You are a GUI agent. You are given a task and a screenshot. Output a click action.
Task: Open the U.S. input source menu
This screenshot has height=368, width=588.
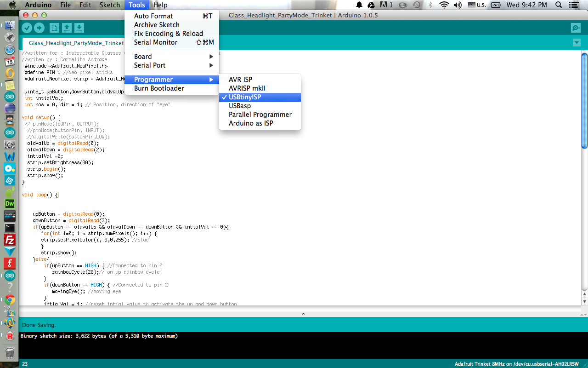477,5
